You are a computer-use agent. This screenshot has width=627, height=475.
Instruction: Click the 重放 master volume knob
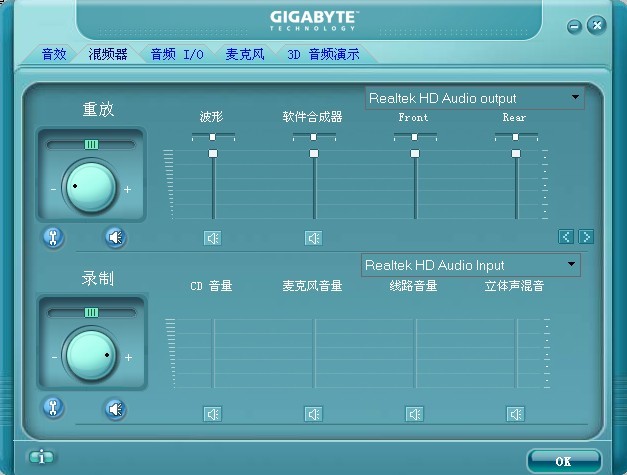(91, 187)
